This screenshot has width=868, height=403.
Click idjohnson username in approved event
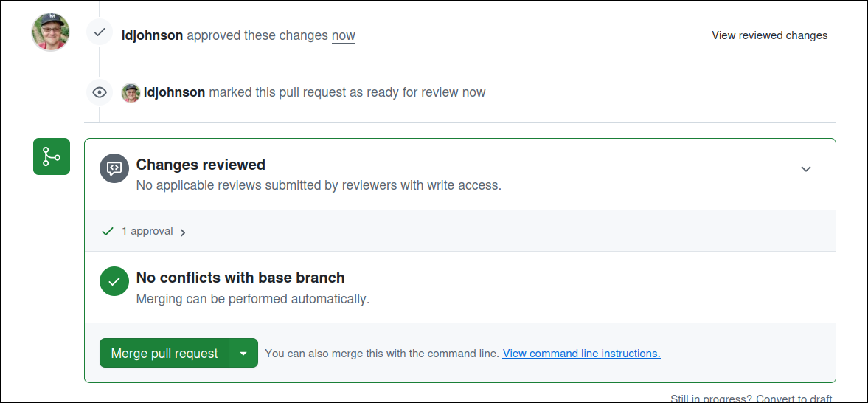point(152,35)
